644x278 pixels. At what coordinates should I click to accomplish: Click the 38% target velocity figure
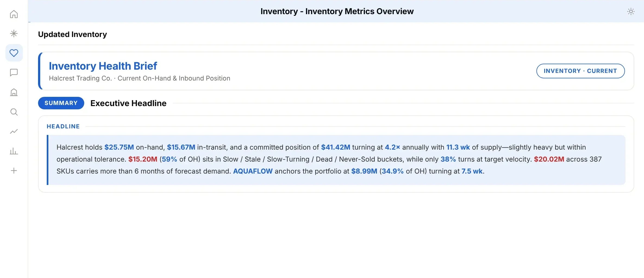tap(448, 159)
